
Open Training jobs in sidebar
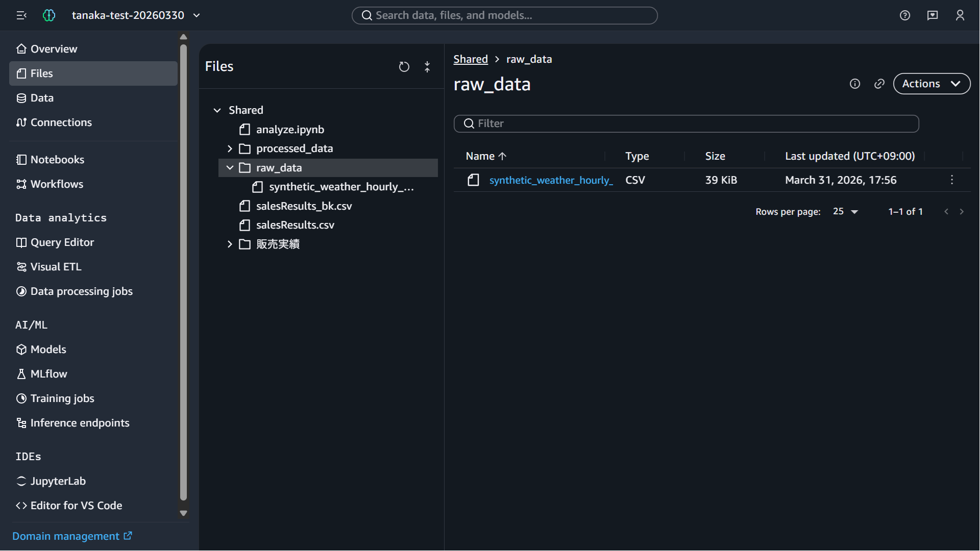click(93, 398)
